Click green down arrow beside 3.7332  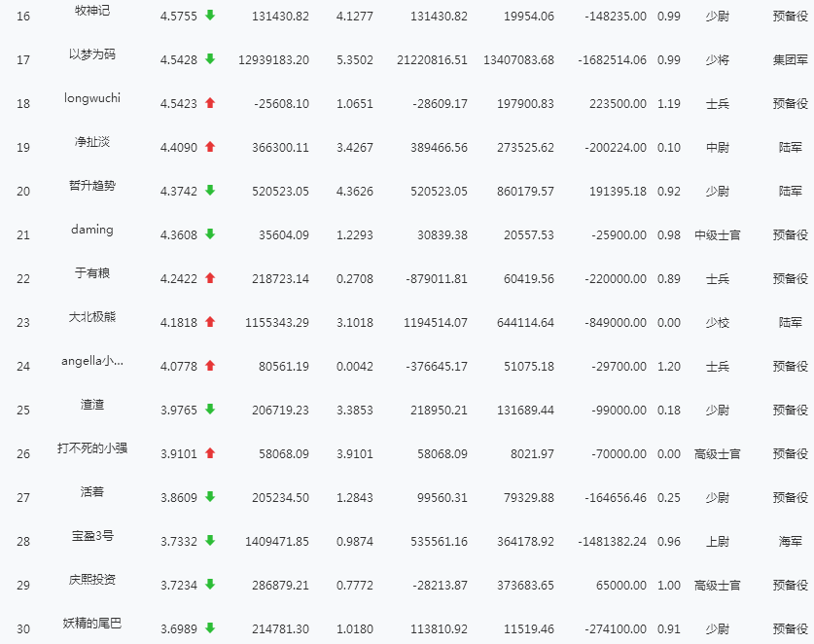click(210, 541)
